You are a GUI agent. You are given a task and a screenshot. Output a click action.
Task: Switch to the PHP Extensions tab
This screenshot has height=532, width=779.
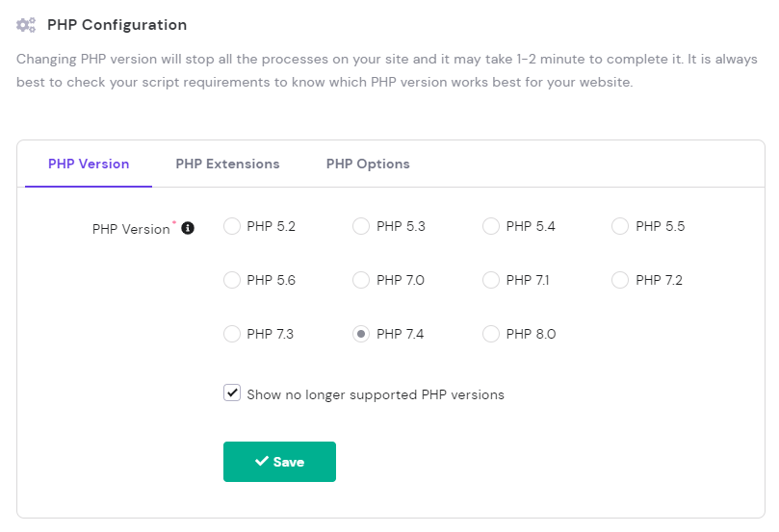(x=227, y=165)
